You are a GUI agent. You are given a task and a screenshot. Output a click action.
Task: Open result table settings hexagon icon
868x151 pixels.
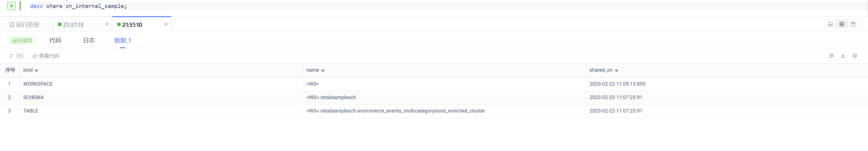tap(855, 56)
